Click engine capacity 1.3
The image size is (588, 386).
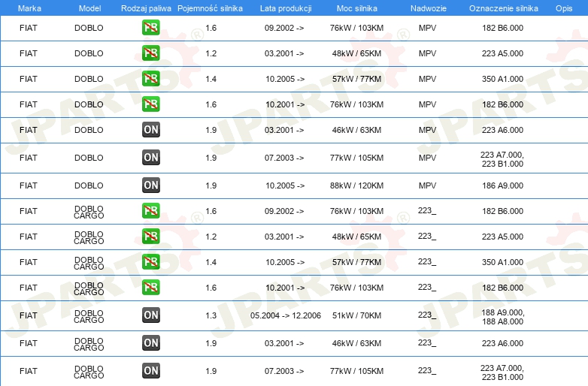(x=211, y=315)
